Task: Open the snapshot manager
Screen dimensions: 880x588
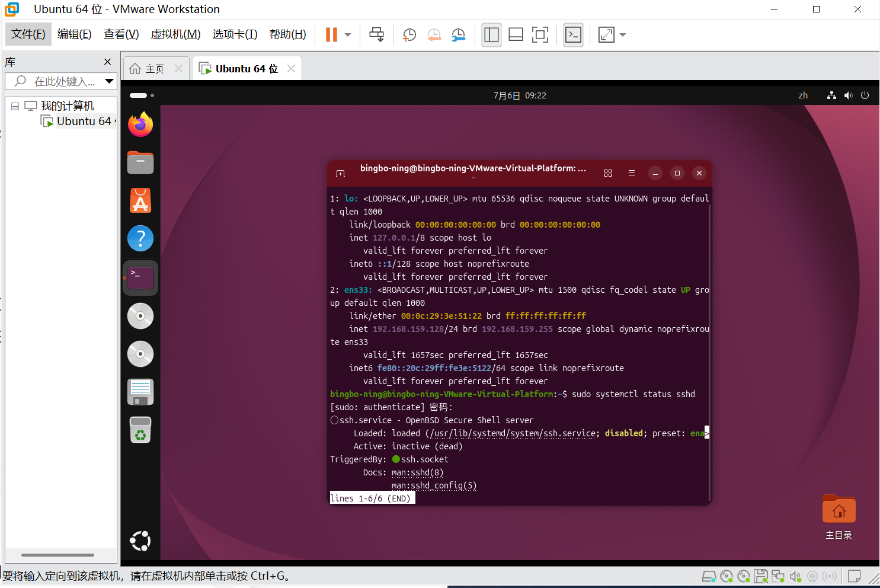Action: (x=458, y=35)
